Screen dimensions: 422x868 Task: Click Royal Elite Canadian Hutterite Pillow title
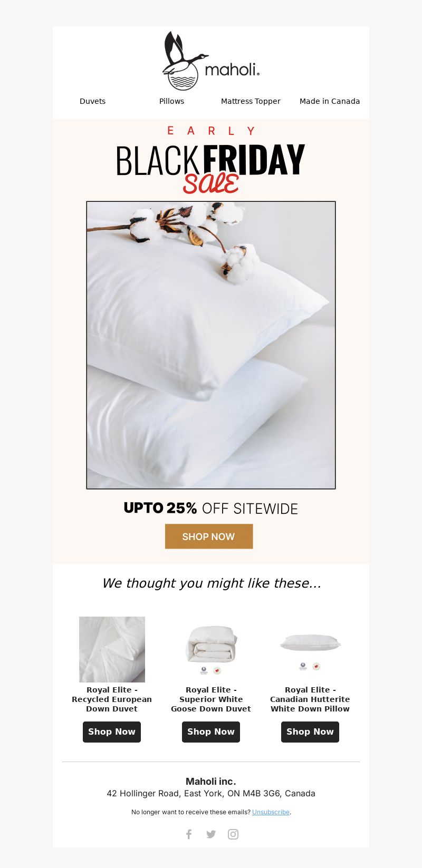310,699
